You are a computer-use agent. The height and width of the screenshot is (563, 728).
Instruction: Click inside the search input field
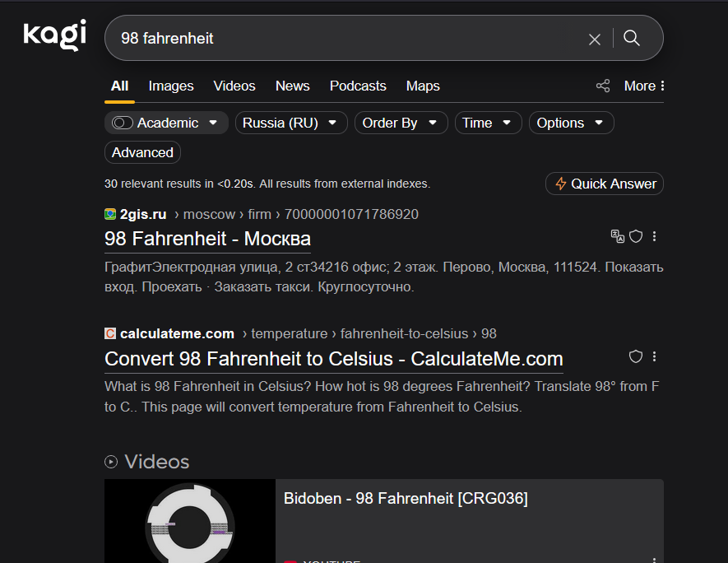[345, 39]
